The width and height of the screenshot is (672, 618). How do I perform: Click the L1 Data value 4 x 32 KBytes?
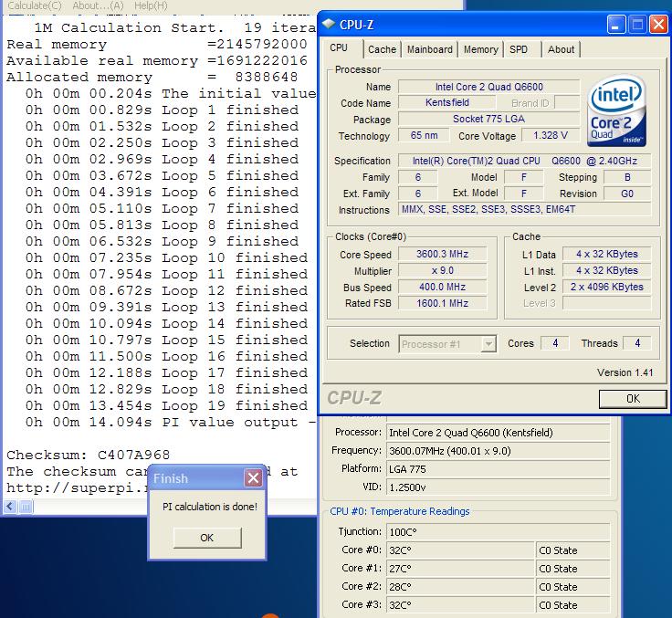(x=607, y=254)
